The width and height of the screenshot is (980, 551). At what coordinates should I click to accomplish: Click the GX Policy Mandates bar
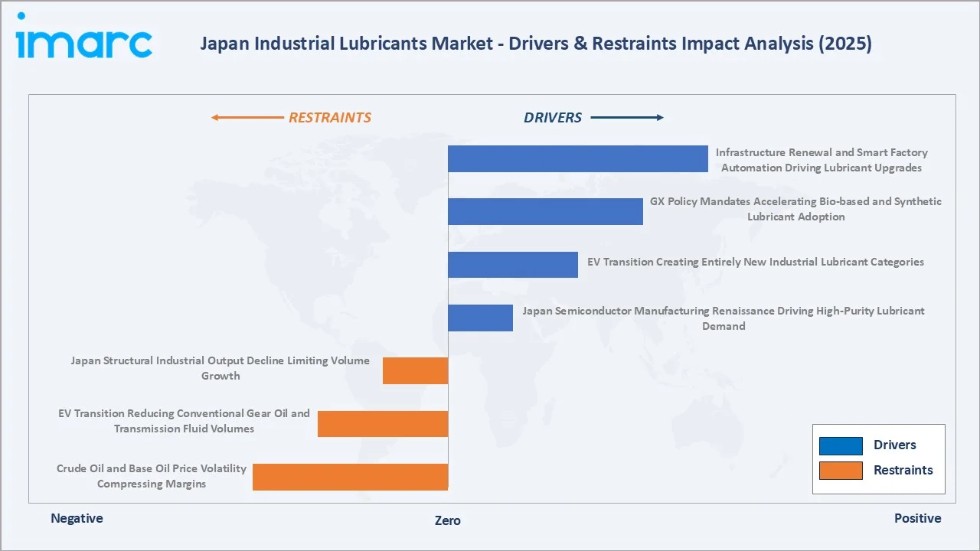click(545, 211)
